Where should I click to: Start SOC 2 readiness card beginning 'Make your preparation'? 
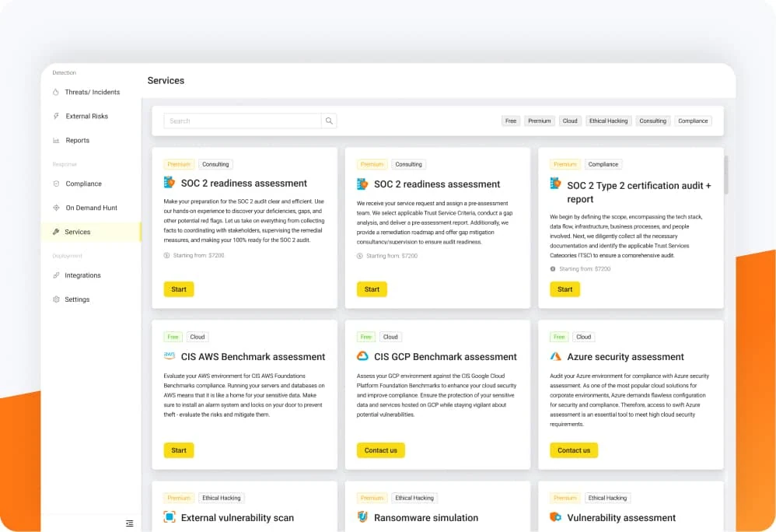point(179,289)
